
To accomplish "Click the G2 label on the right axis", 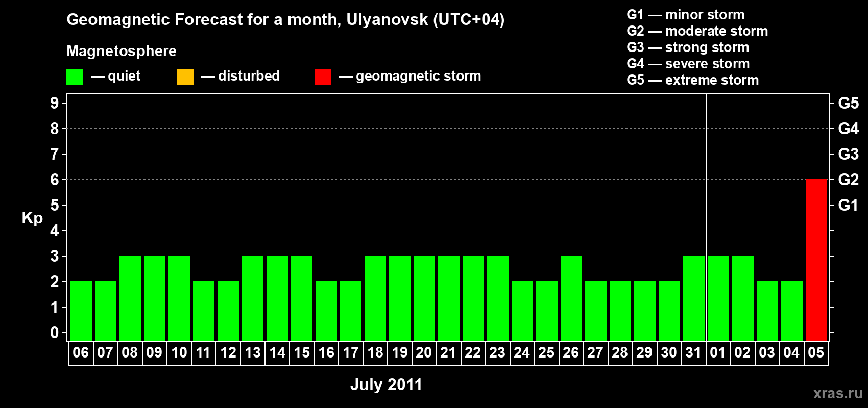I will pyautogui.click(x=848, y=180).
